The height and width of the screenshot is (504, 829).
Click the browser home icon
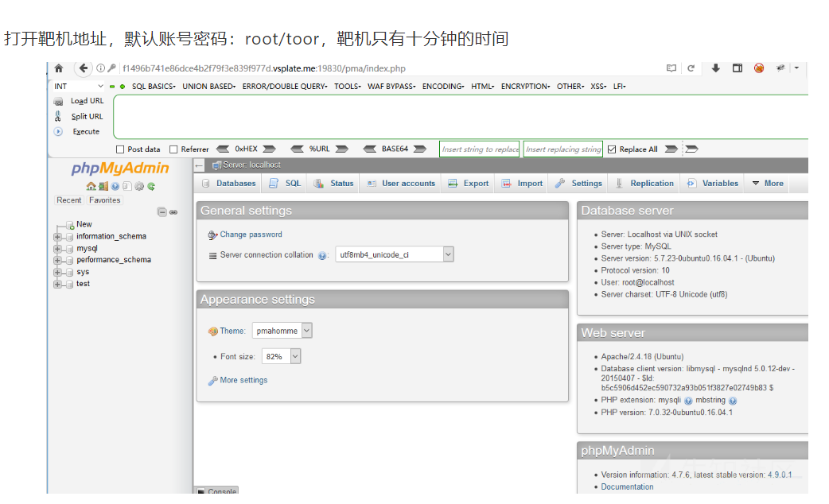[59, 68]
